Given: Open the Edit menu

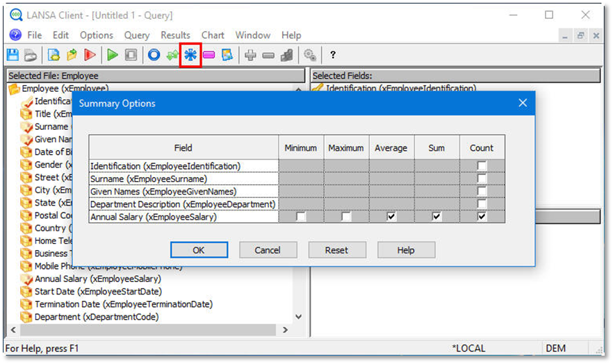Looking at the screenshot, I should click(60, 35).
